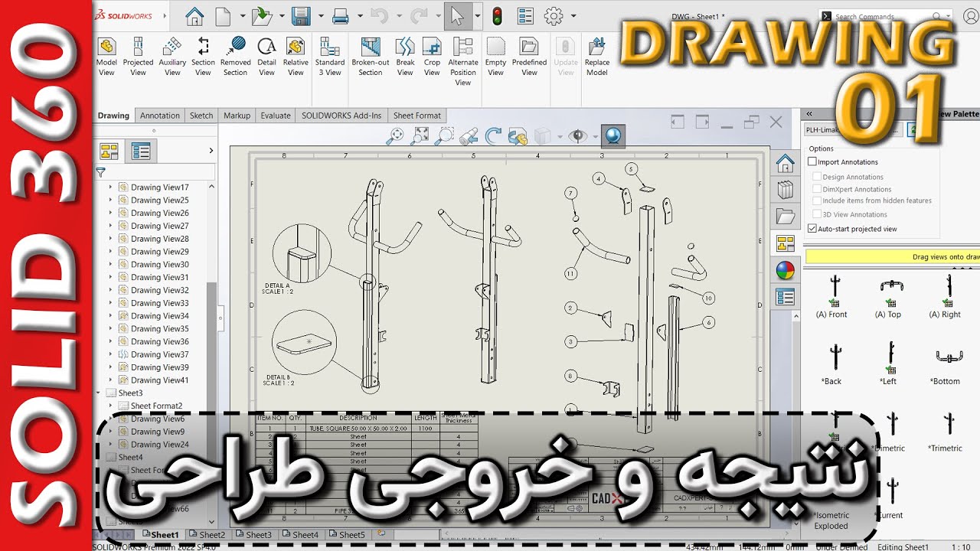The width and height of the screenshot is (980, 551).
Task: Collapse the View Palette pane chevrons
Action: 809,113
